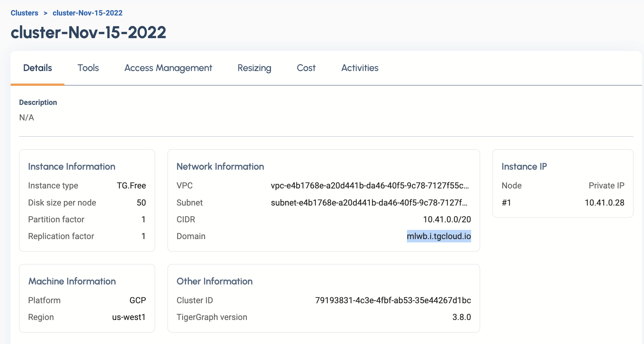View the Cost tab
644x344 pixels.
point(306,68)
